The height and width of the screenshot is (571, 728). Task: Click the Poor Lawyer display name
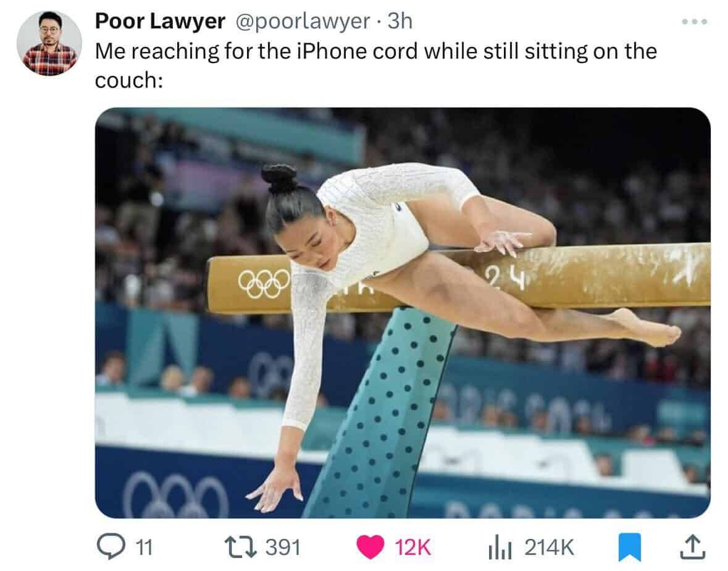pyautogui.click(x=160, y=22)
